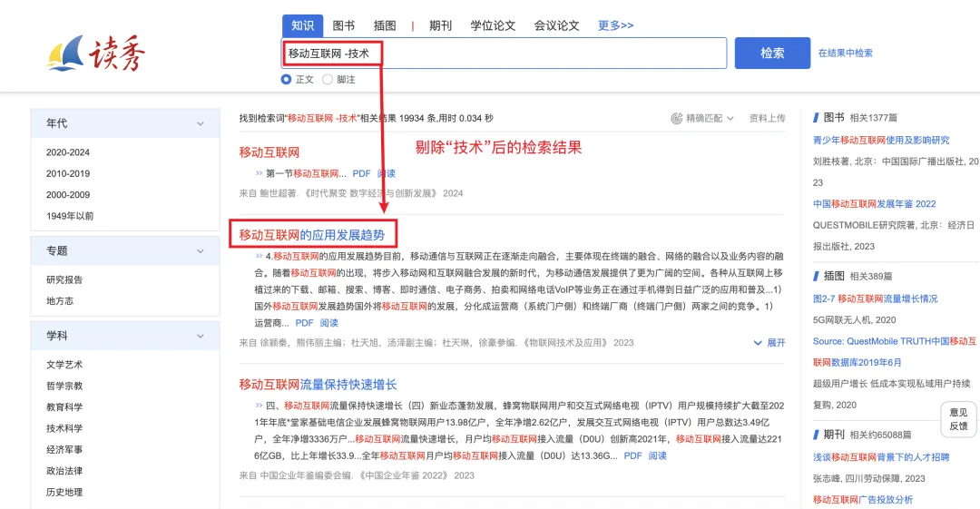
Task: Filter by years 2020-2024
Action: pos(67,152)
